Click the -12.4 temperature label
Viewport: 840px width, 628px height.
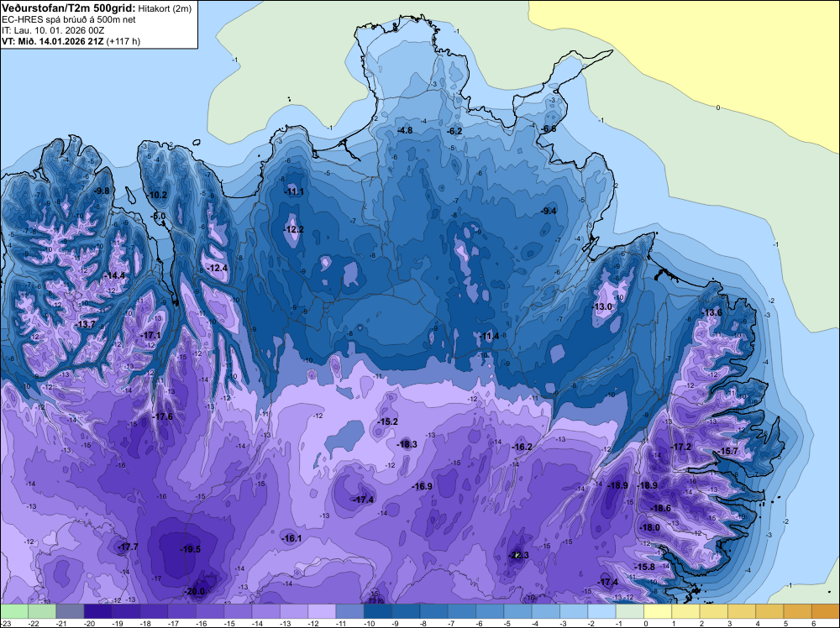218,268
